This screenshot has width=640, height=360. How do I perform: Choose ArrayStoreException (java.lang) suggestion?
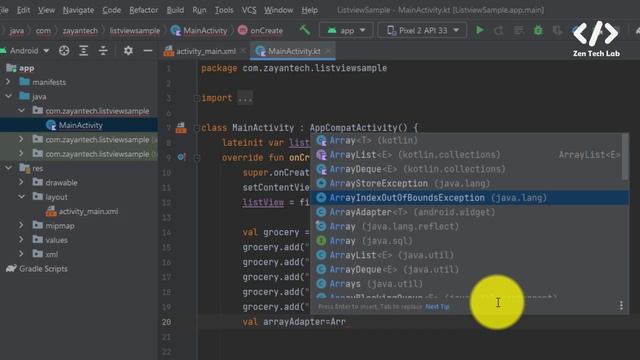(469, 183)
